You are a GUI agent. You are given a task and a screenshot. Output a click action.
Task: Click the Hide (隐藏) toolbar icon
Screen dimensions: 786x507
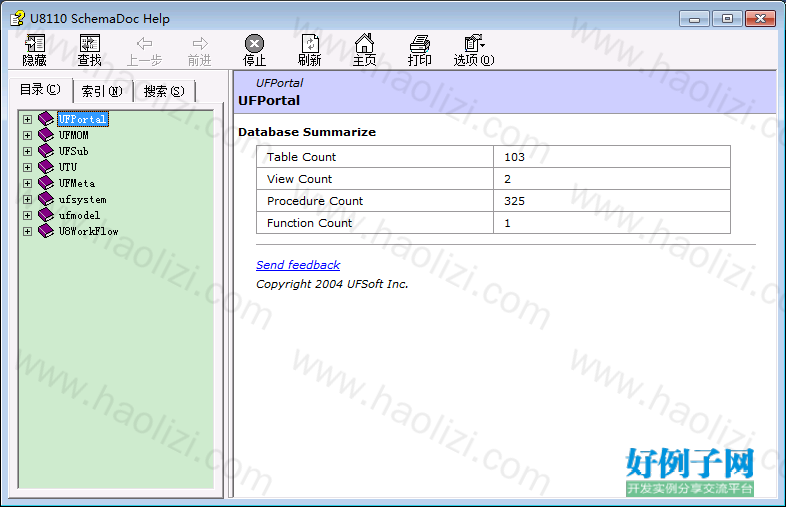coord(35,44)
